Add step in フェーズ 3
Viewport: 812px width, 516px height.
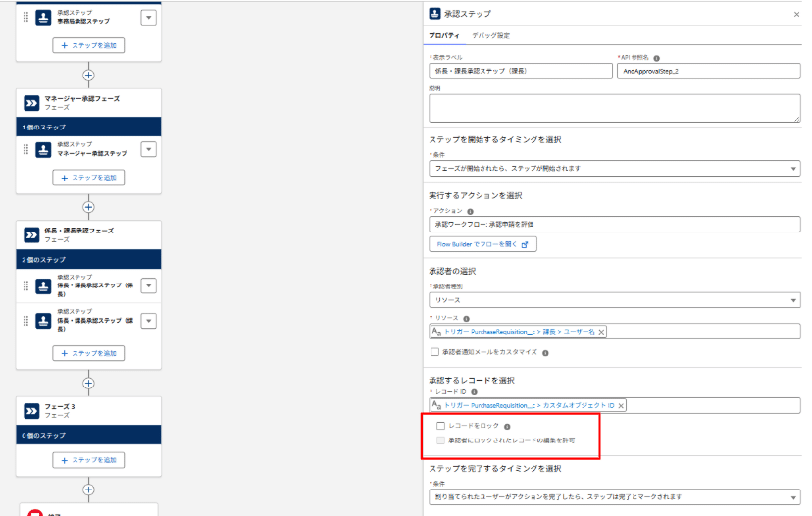pyautogui.click(x=88, y=460)
